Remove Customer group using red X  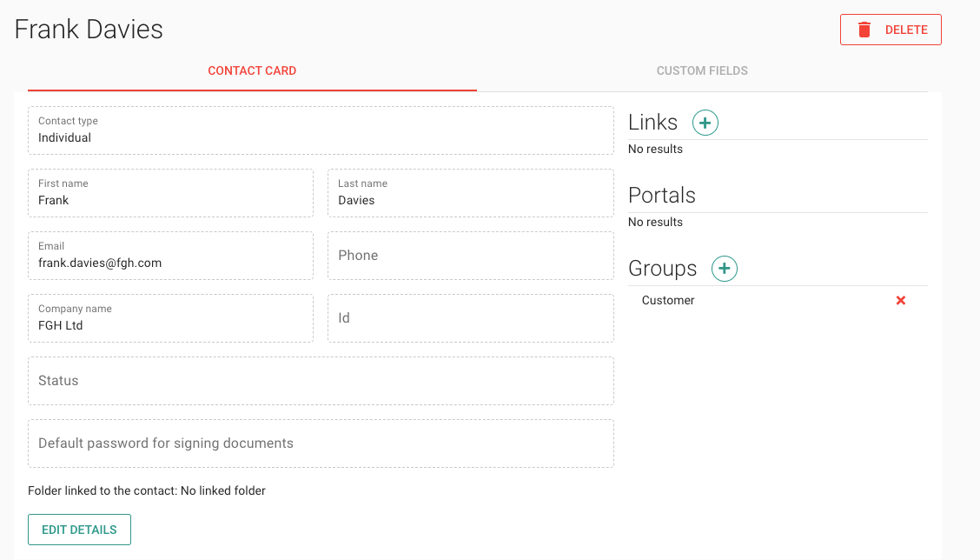[900, 300]
